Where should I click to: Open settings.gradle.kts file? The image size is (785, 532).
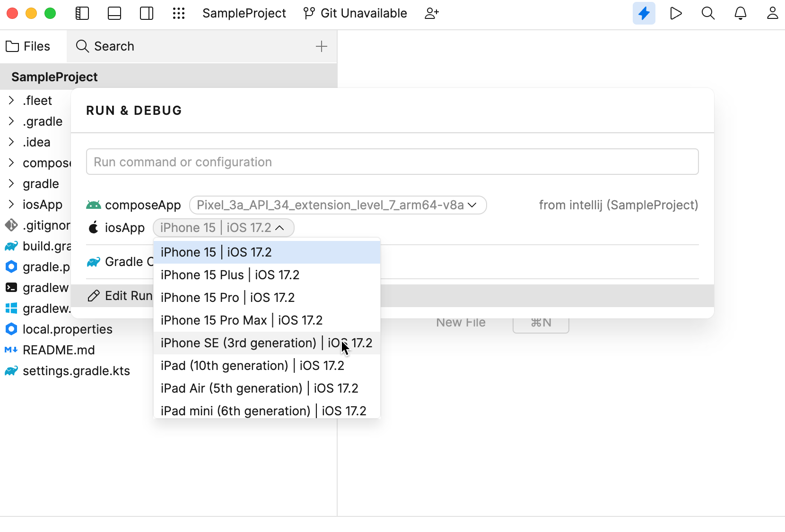76,371
